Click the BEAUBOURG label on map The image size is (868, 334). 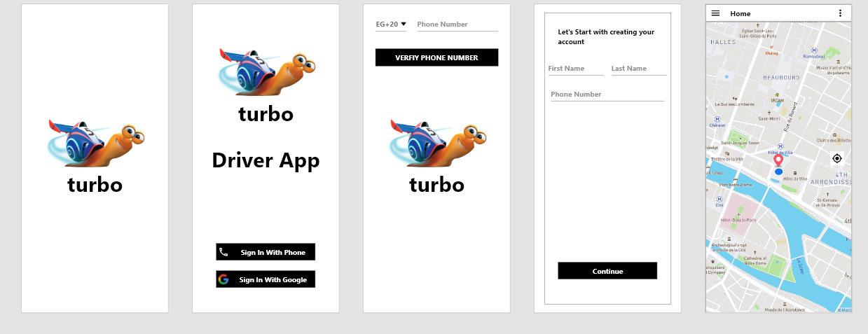pos(781,78)
